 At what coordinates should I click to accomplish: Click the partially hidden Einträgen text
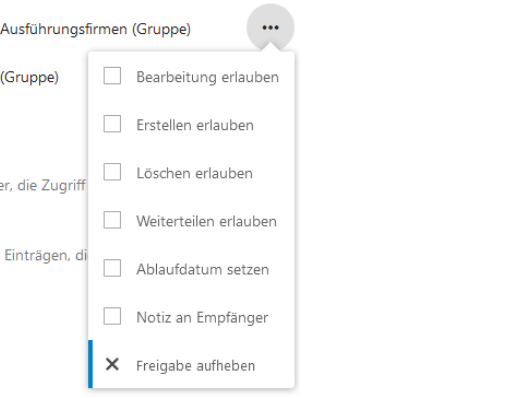point(46,255)
